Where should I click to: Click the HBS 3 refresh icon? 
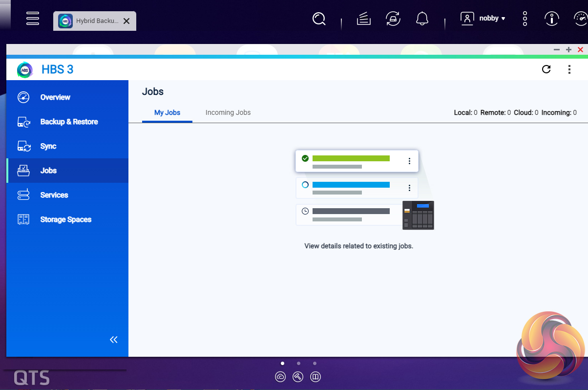coord(546,69)
